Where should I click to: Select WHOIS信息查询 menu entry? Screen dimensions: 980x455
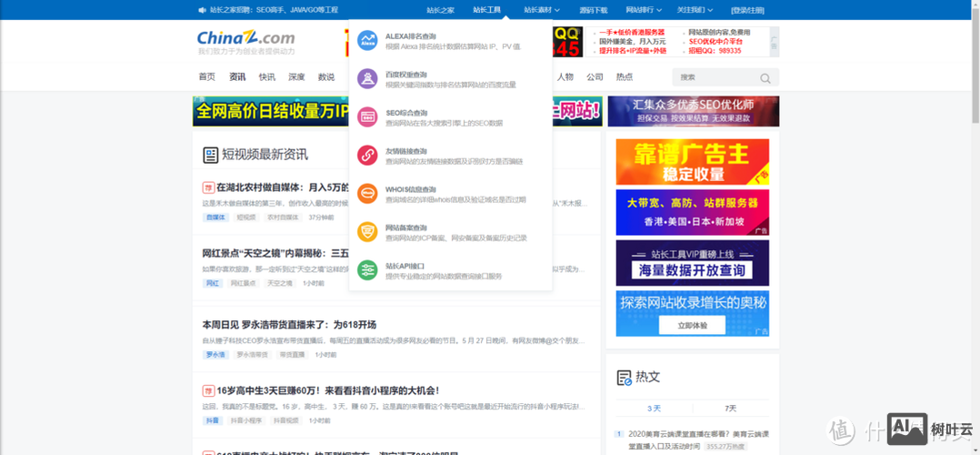coord(450,194)
